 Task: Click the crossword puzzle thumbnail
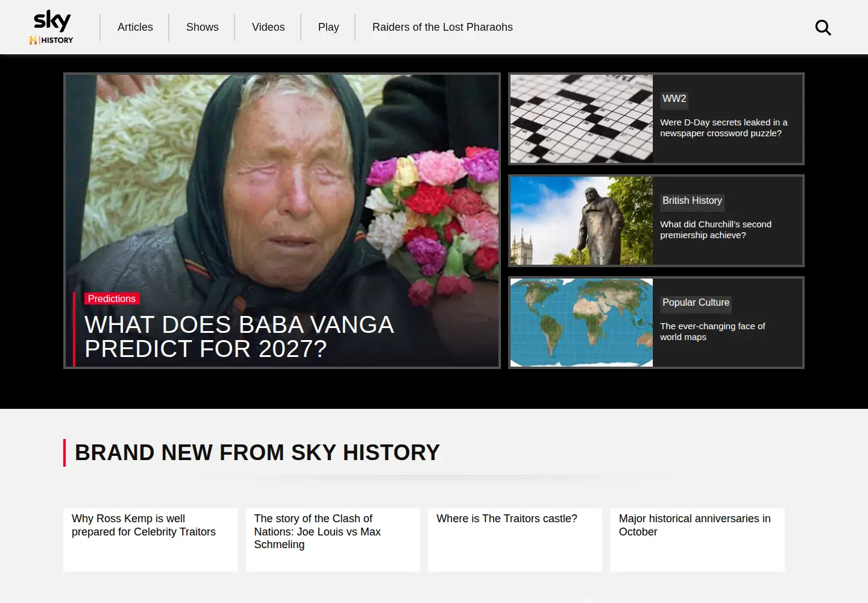coord(582,119)
